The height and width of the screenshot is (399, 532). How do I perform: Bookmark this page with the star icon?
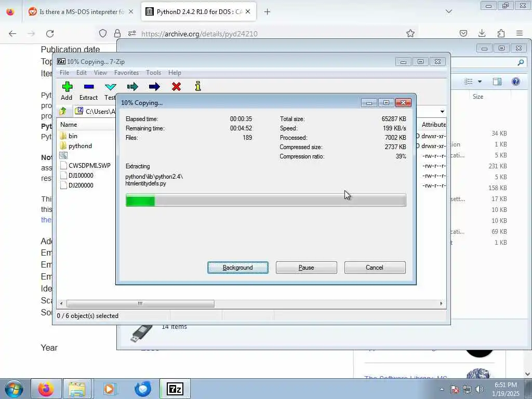tap(410, 33)
